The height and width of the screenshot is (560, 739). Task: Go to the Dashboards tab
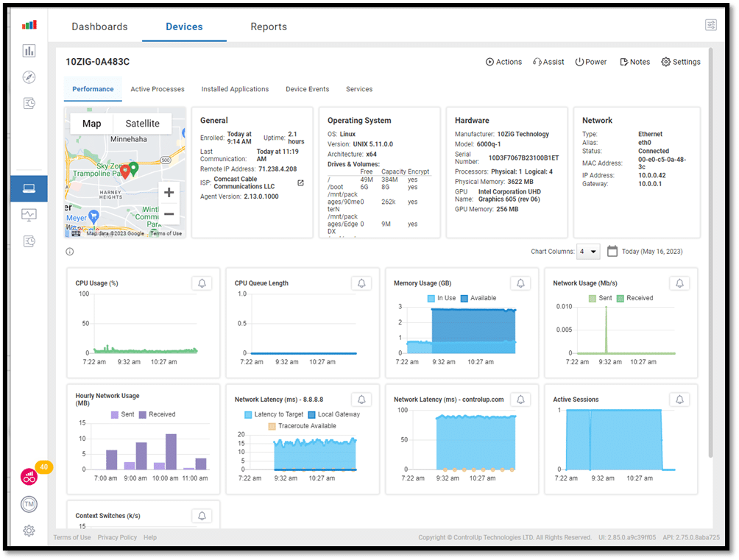(x=99, y=27)
